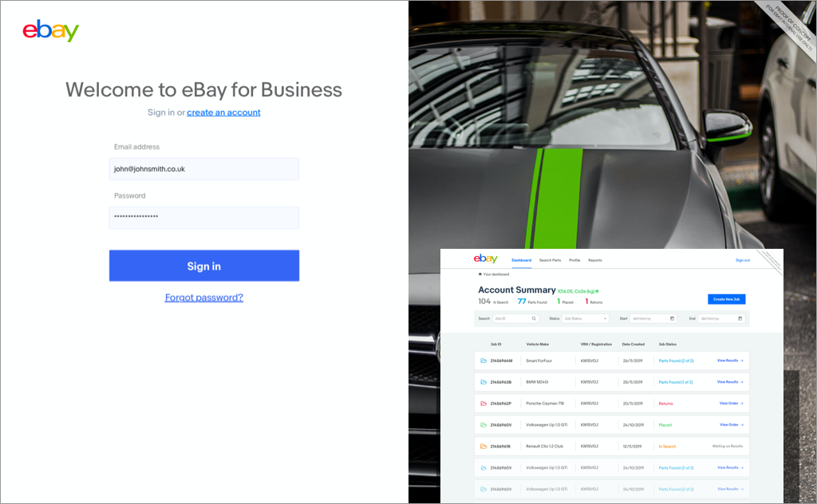The width and height of the screenshot is (817, 504).
Task: Click the blue folder icon for job 21456963B
Action: pyautogui.click(x=483, y=382)
